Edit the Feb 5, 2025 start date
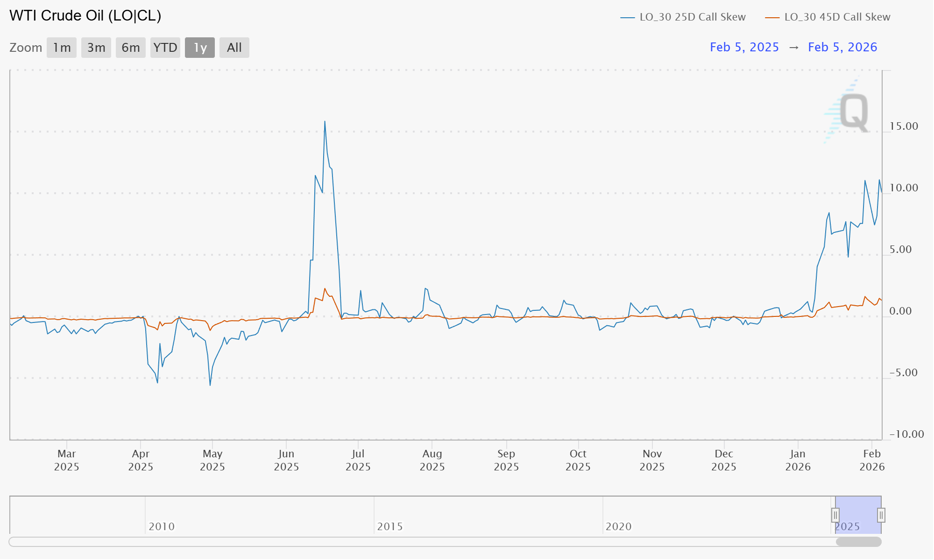The height and width of the screenshot is (560, 934). click(x=744, y=47)
